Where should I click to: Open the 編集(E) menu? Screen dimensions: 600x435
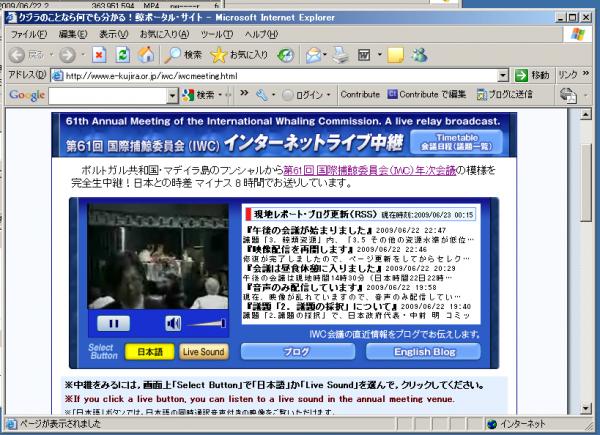click(73, 34)
